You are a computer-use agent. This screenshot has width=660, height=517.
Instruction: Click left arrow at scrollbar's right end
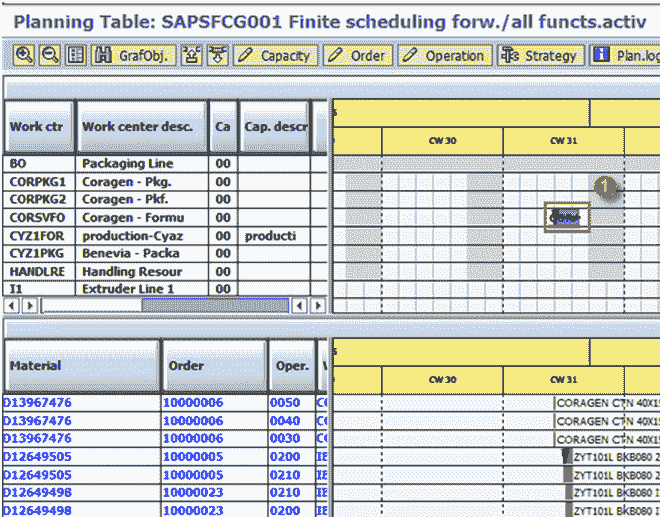tap(300, 305)
